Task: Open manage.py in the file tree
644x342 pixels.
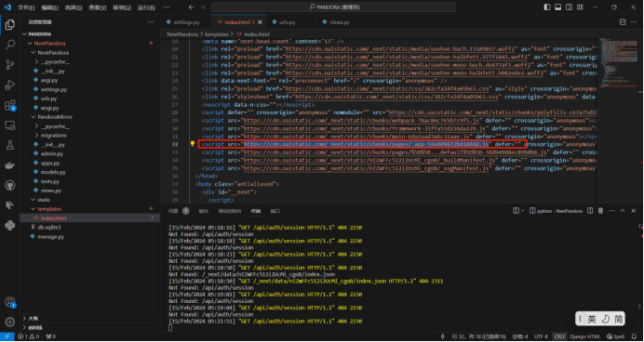Action: pos(51,237)
